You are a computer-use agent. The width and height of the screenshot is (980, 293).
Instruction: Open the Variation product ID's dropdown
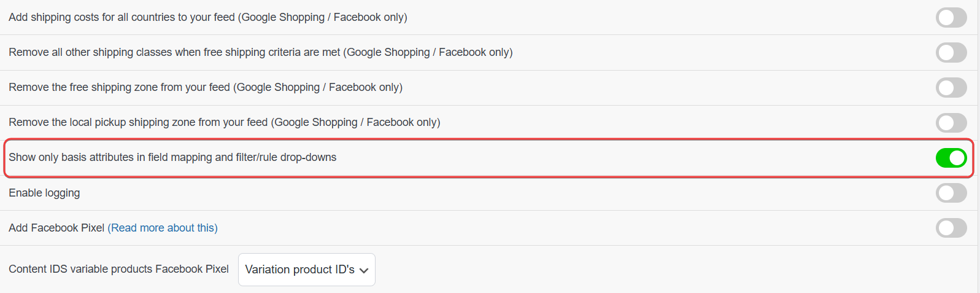coord(300,270)
